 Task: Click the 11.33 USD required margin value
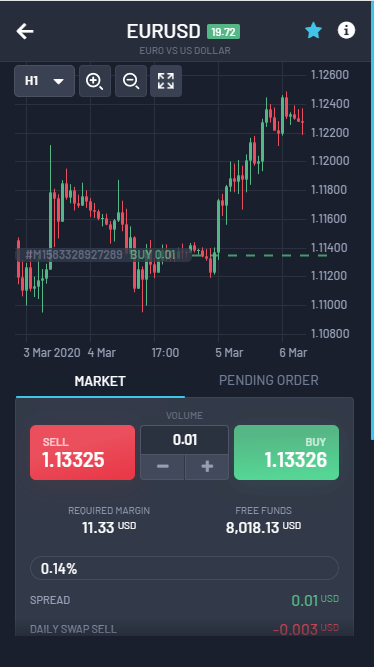(x=109, y=527)
